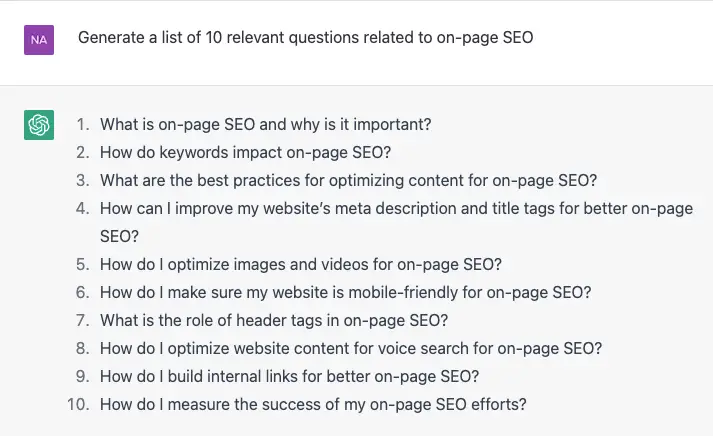Click the word SEO? on the wrapped fourth line
This screenshot has height=436, width=713.
[x=119, y=236]
